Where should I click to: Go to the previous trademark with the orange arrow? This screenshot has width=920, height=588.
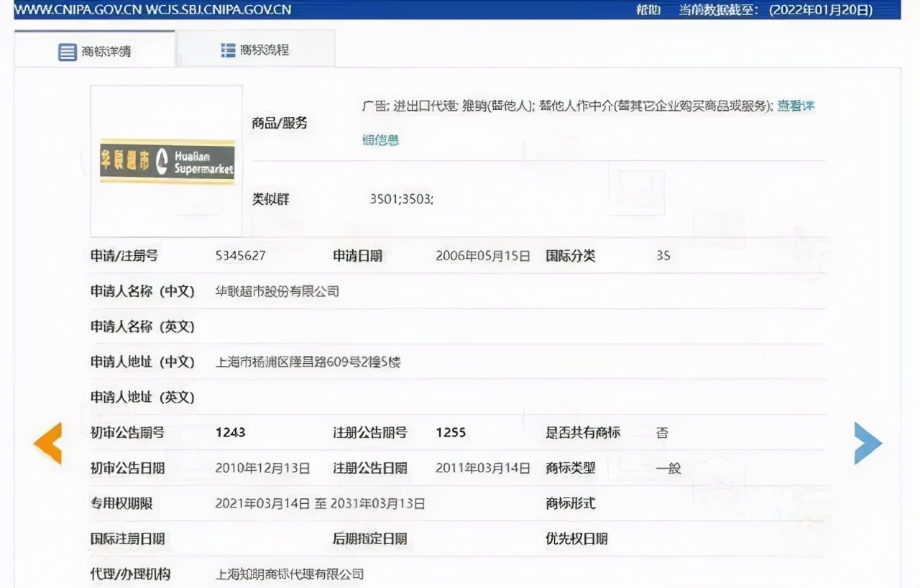point(47,444)
